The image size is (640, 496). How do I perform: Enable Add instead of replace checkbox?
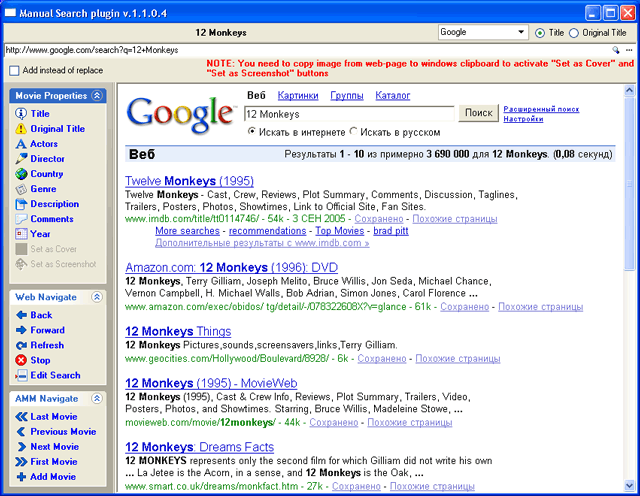[14, 71]
